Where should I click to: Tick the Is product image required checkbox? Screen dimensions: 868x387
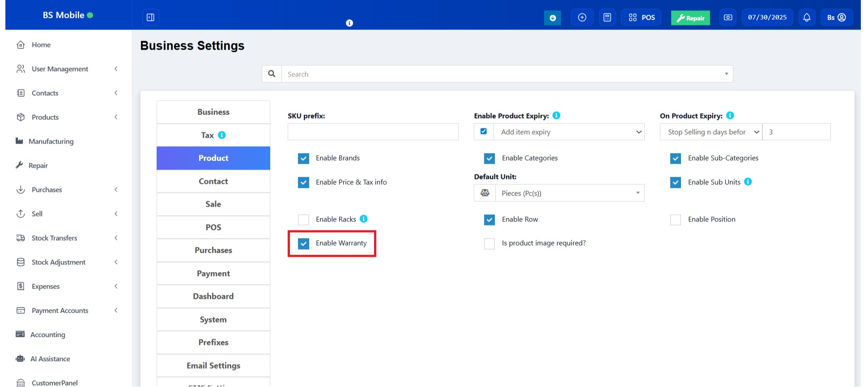click(489, 243)
